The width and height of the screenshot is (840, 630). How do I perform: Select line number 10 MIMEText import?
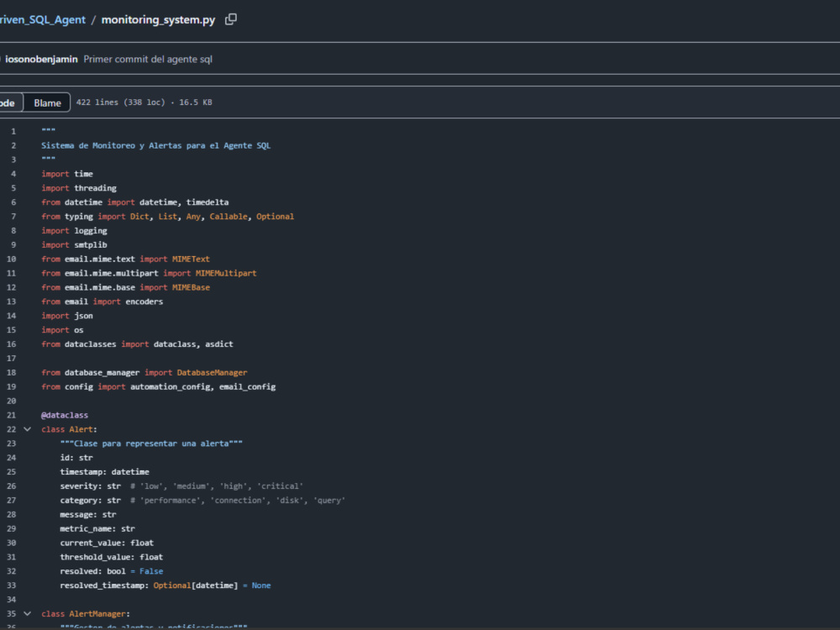(x=11, y=259)
